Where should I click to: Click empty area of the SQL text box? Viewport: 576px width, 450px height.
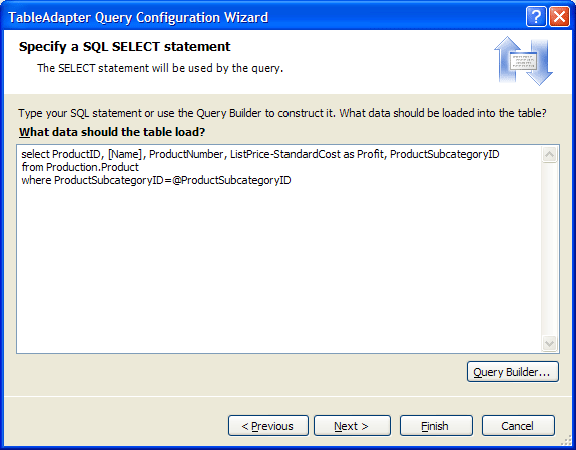point(279,268)
